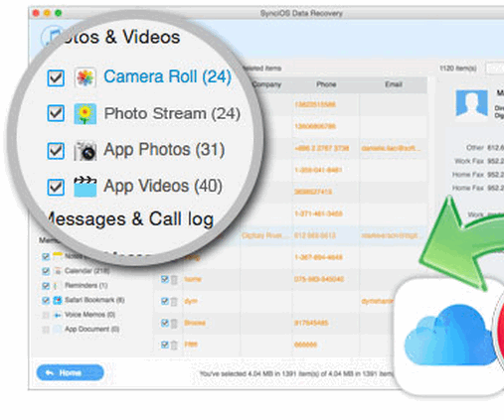Image resolution: width=504 pixels, height=420 pixels.
Task: Click the App Document icon
Action: pos(58,329)
